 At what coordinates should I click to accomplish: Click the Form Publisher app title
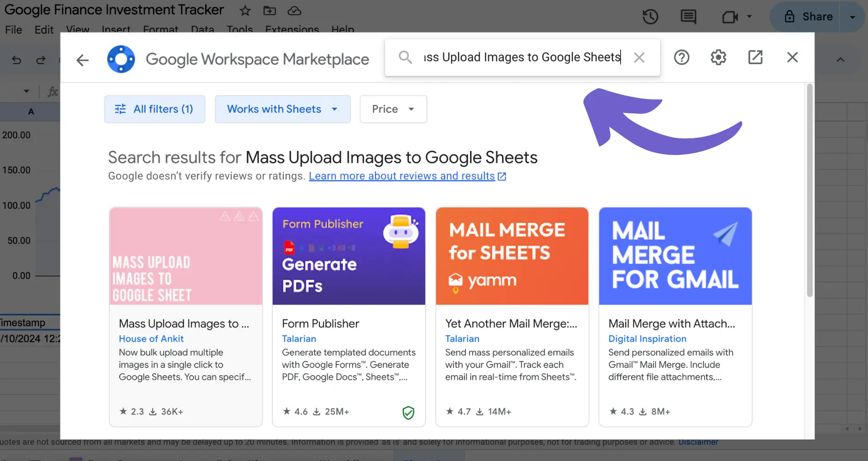[x=321, y=324]
